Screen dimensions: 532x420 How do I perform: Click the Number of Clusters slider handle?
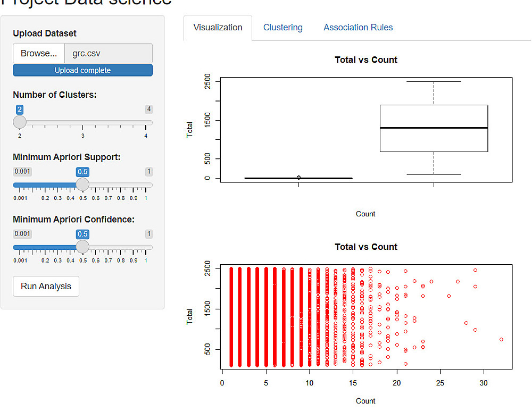pos(20,122)
